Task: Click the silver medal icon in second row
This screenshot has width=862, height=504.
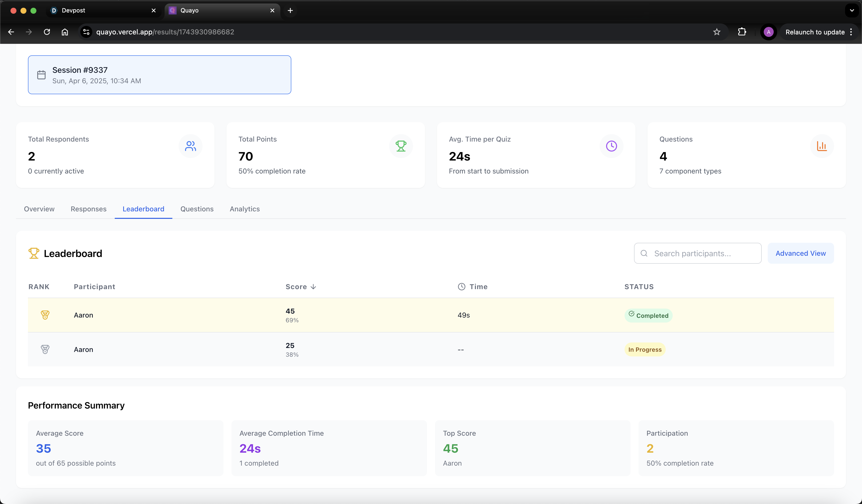Action: tap(45, 349)
